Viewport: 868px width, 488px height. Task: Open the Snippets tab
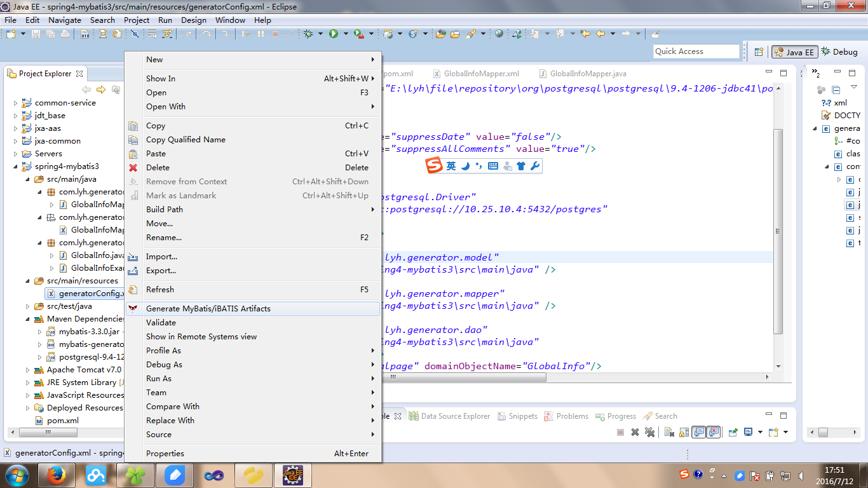517,416
